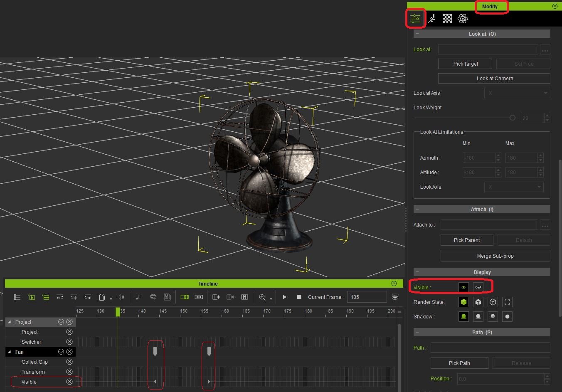Click the Fan track key marker near frame 143
562x392 pixels.
[x=155, y=351]
